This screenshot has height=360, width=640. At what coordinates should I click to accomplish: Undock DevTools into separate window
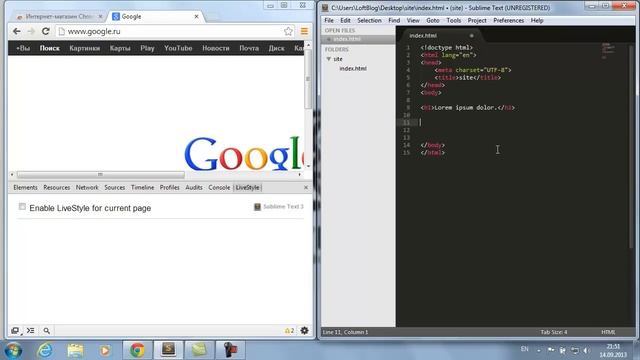(x=15, y=331)
